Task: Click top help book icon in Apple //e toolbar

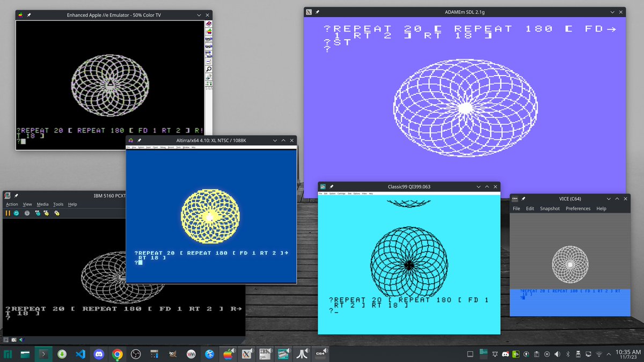Action: 209,24
